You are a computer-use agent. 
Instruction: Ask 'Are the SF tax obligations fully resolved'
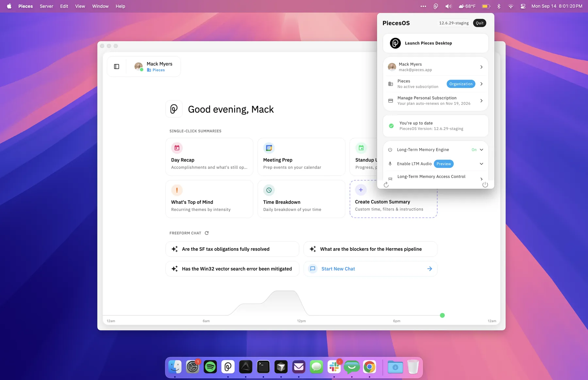pos(232,249)
